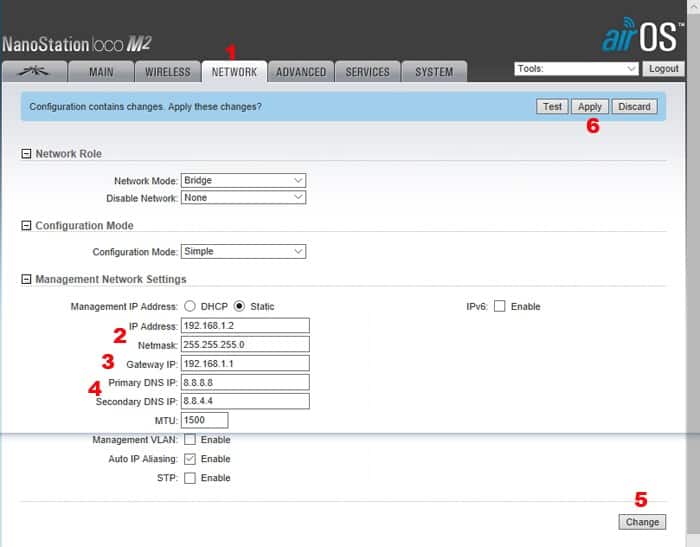
Task: Collapse the Network Role section
Action: (26, 154)
